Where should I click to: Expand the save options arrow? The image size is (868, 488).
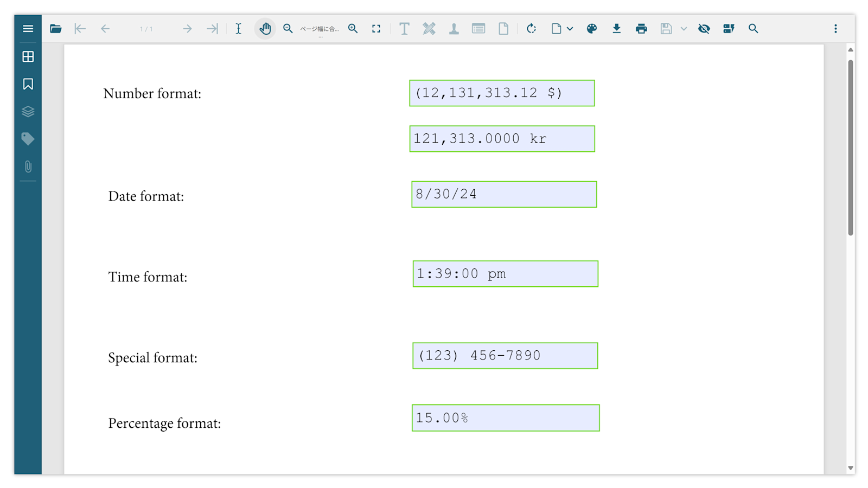click(684, 29)
